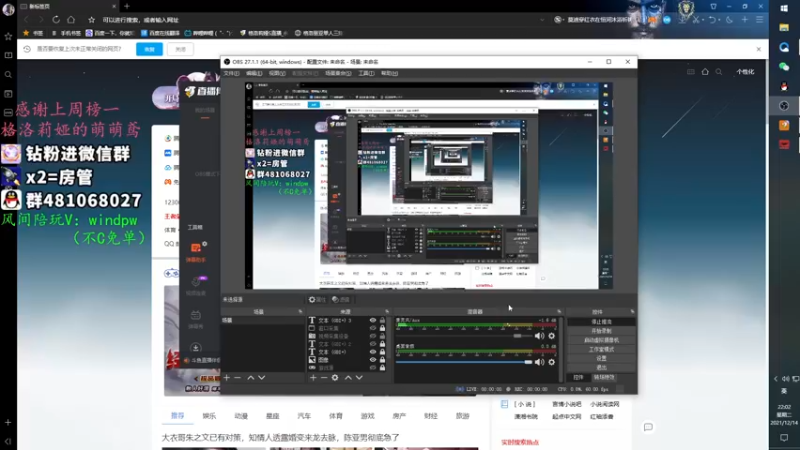This screenshot has width=800, height=450.
Task: Unlock the 文本 (GDI+) 3 source
Action: click(382, 320)
